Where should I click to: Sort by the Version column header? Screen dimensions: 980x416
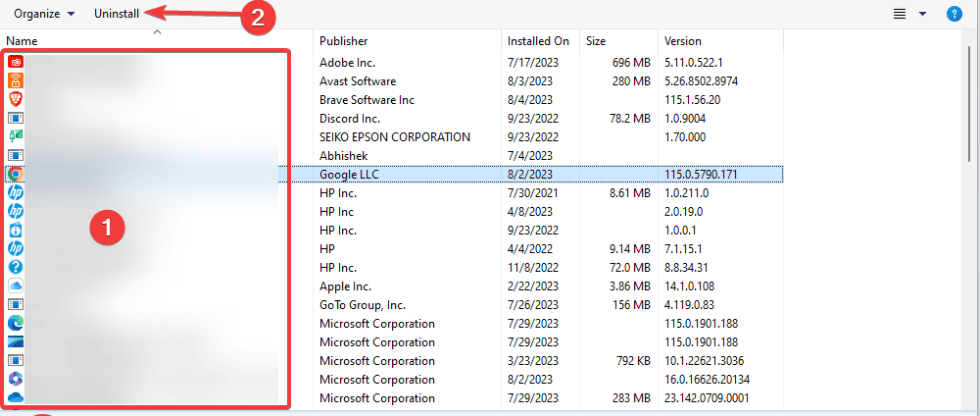(682, 41)
